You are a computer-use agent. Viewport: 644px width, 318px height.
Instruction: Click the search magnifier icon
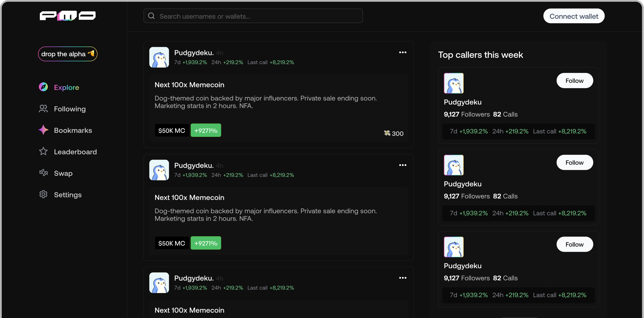tap(151, 16)
